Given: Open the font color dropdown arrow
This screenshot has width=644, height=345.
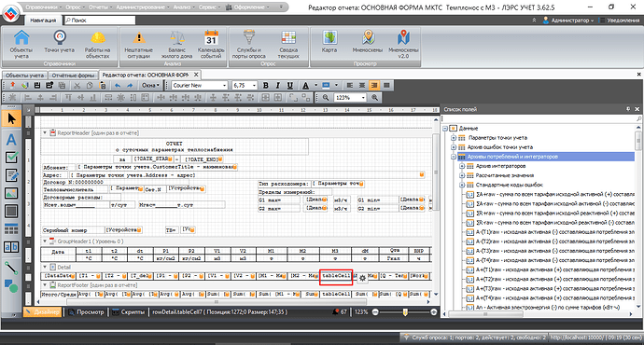Looking at the screenshot, I should pyautogui.click(x=315, y=86).
